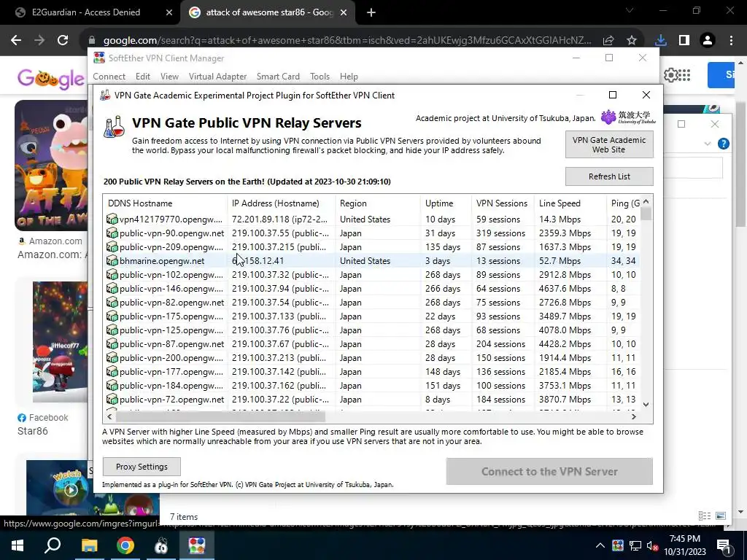Sort by IP Address (Hostname) column header
The image size is (747, 560).
282,203
